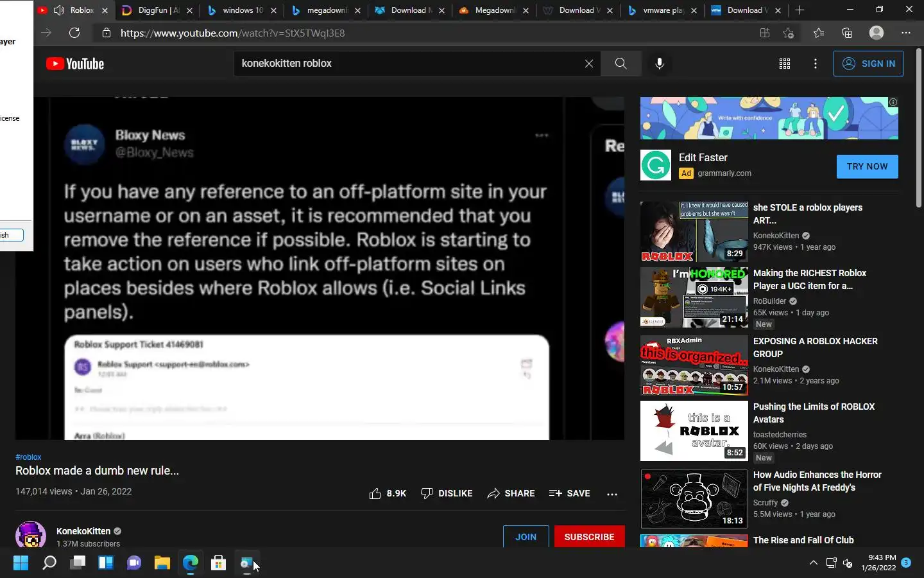Refresh the page in Edge
The width and height of the screenshot is (924, 578).
click(74, 33)
